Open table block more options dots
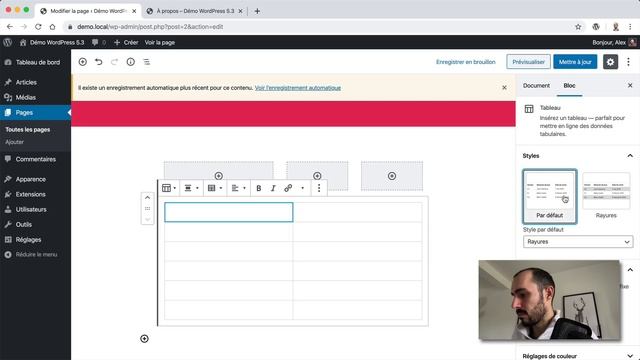This screenshot has width=640, height=360. [x=319, y=188]
